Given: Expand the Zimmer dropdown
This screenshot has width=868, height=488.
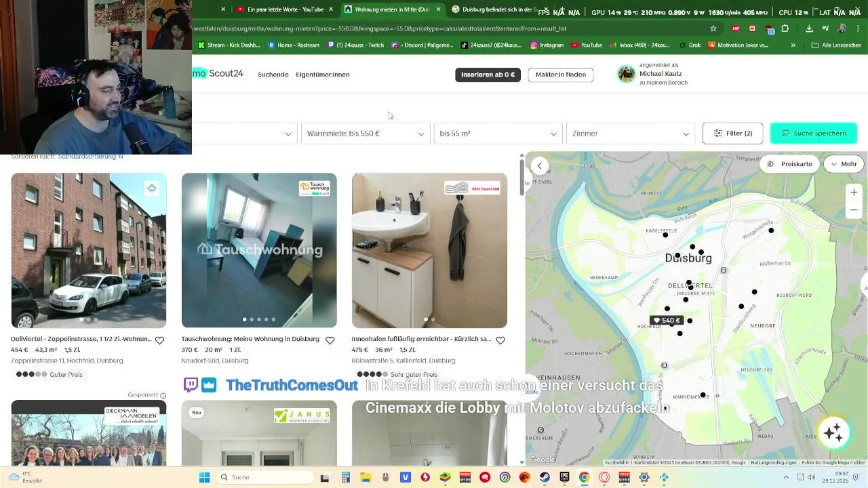Looking at the screenshot, I should tap(631, 134).
